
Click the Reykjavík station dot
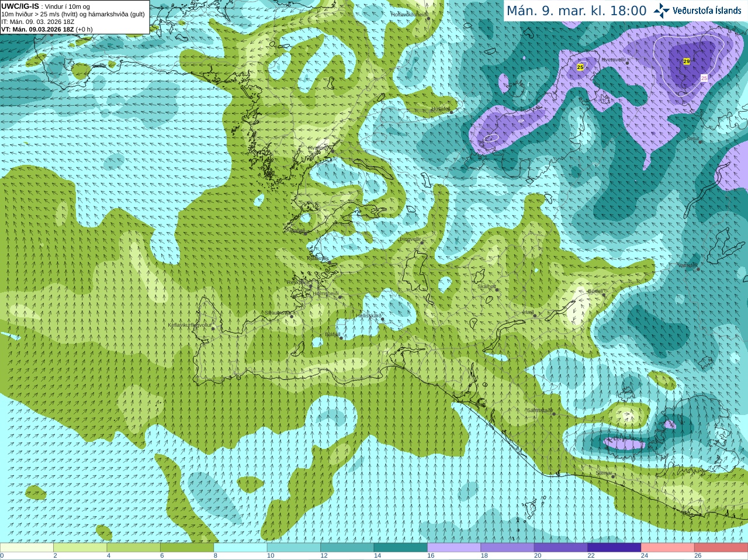click(x=311, y=286)
